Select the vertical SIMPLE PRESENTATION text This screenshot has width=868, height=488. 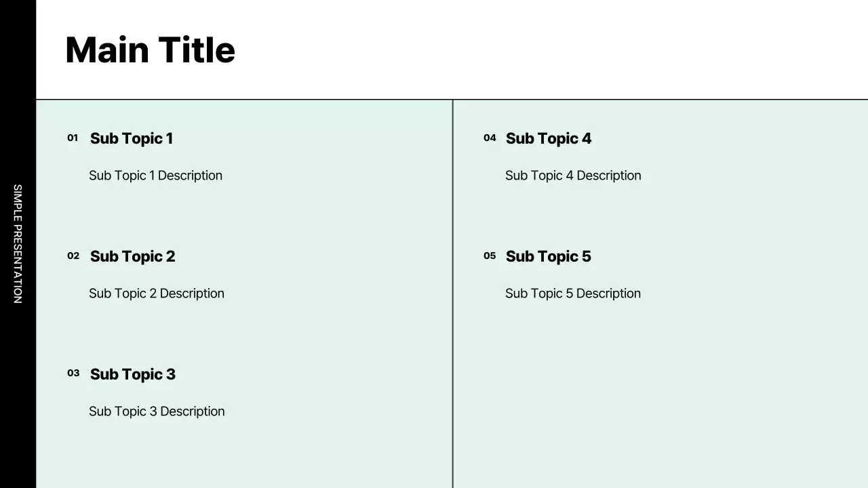click(18, 244)
